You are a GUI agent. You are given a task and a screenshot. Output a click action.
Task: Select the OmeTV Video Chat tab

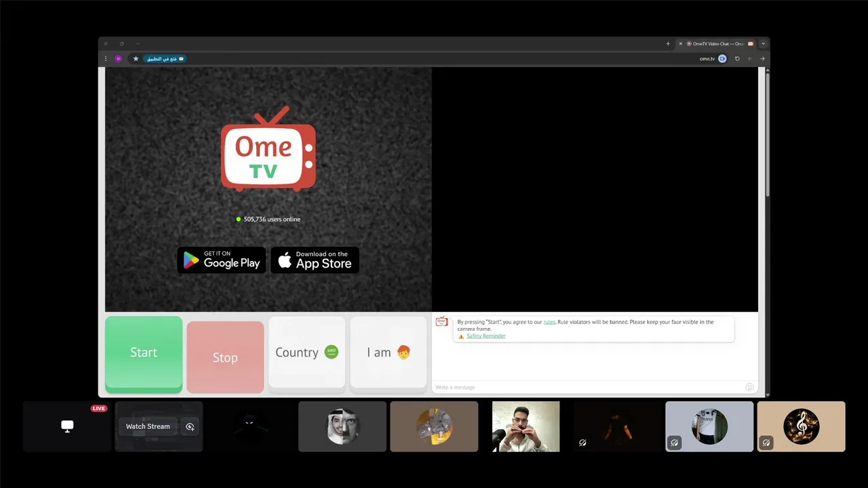point(716,43)
